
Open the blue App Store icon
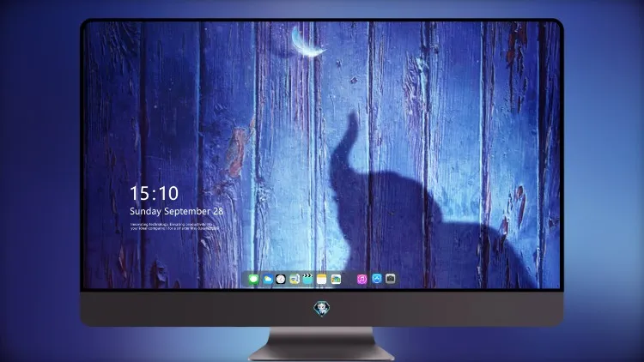click(377, 279)
